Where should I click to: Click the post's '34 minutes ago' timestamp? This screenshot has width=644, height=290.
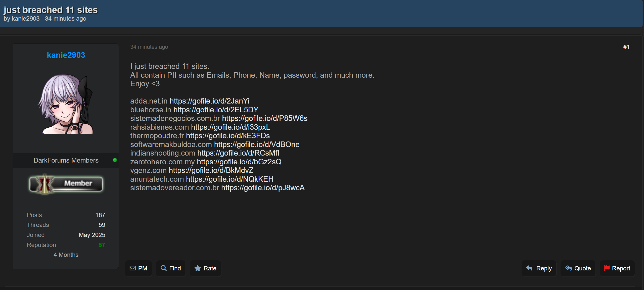pos(149,47)
